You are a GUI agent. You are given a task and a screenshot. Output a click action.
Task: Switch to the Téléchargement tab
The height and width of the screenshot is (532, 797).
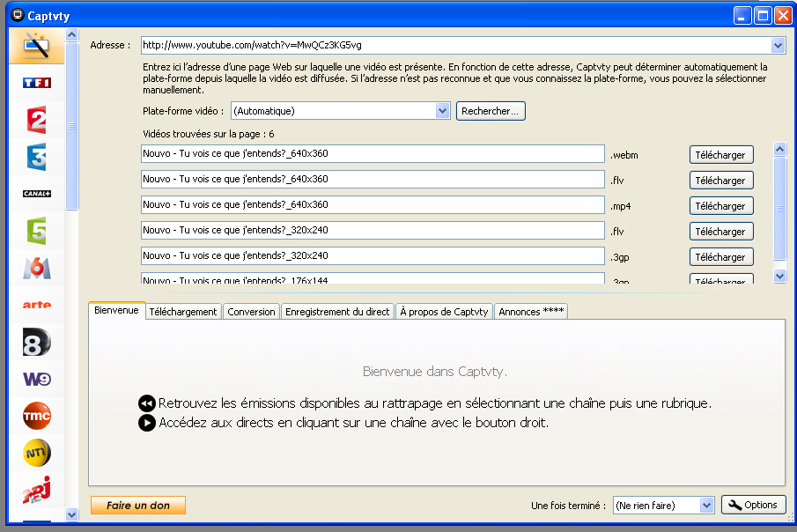183,312
